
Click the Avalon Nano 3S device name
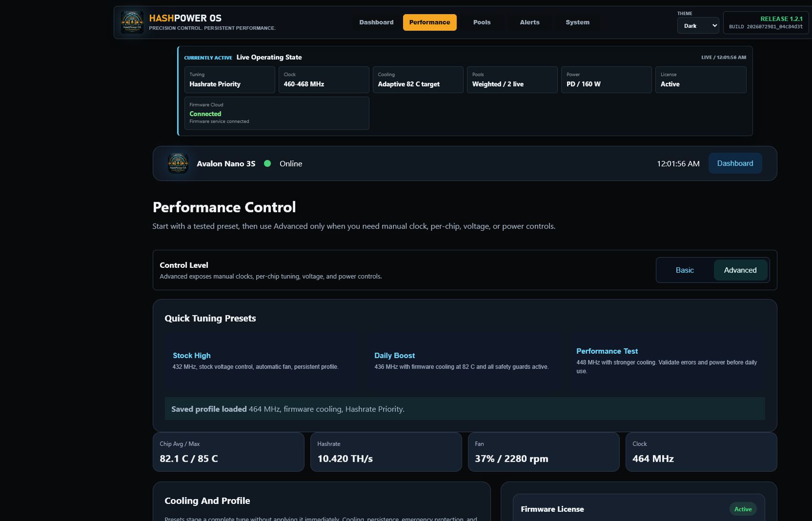[226, 164]
